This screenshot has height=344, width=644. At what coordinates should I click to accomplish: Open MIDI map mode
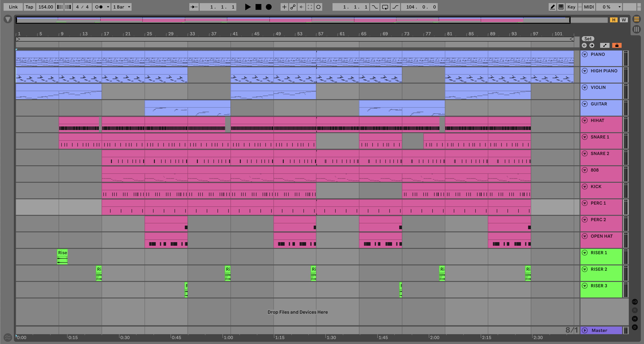pyautogui.click(x=589, y=7)
